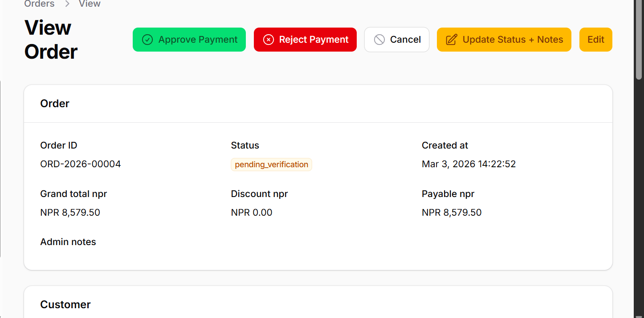Click the X circle icon in Reject Payment
Viewport: 644px width, 318px height.
[x=269, y=40]
